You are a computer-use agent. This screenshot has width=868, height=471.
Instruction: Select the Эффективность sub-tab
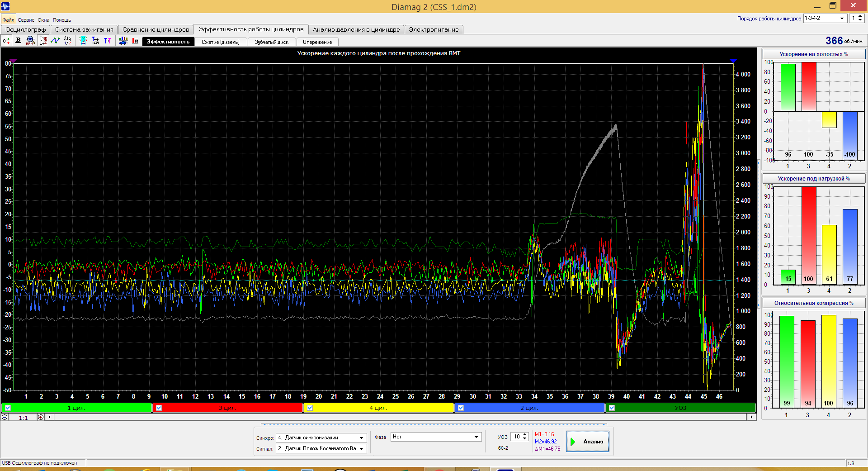point(168,42)
